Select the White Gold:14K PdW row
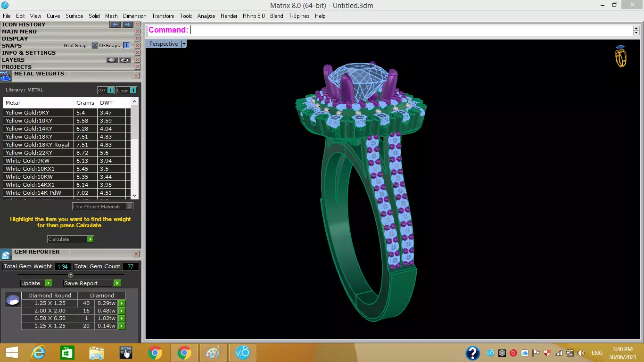Viewport: 644px width, 362px height. (66, 193)
